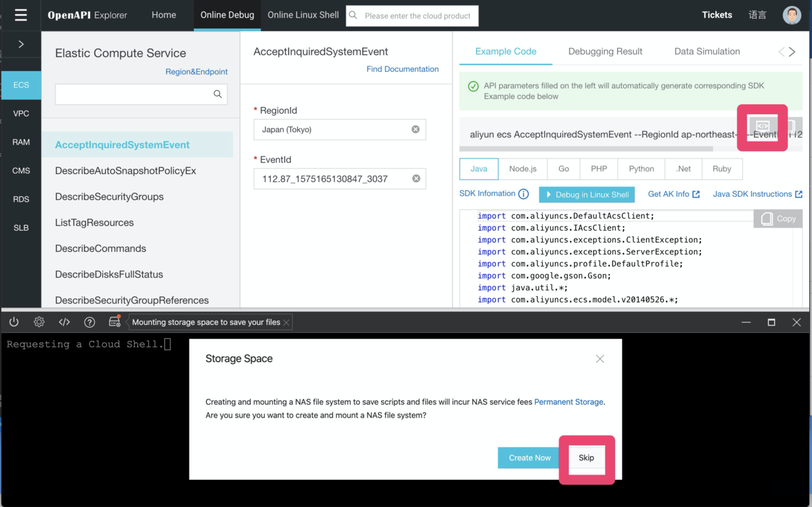Viewport: 812px width, 507px height.
Task: Clear the RegionId field value
Action: [415, 129]
